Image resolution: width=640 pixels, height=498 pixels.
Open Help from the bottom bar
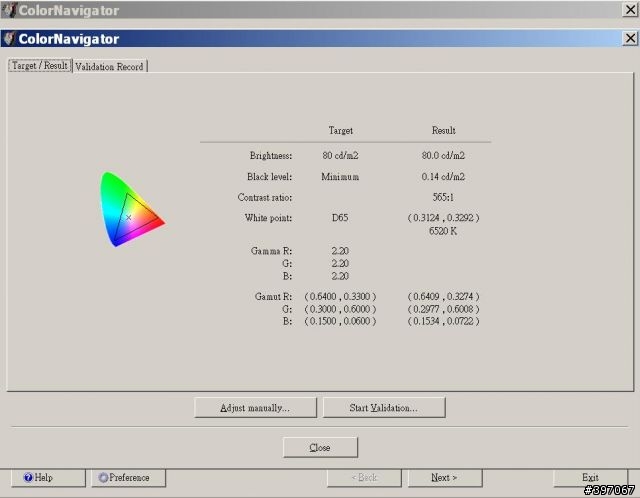coord(48,478)
